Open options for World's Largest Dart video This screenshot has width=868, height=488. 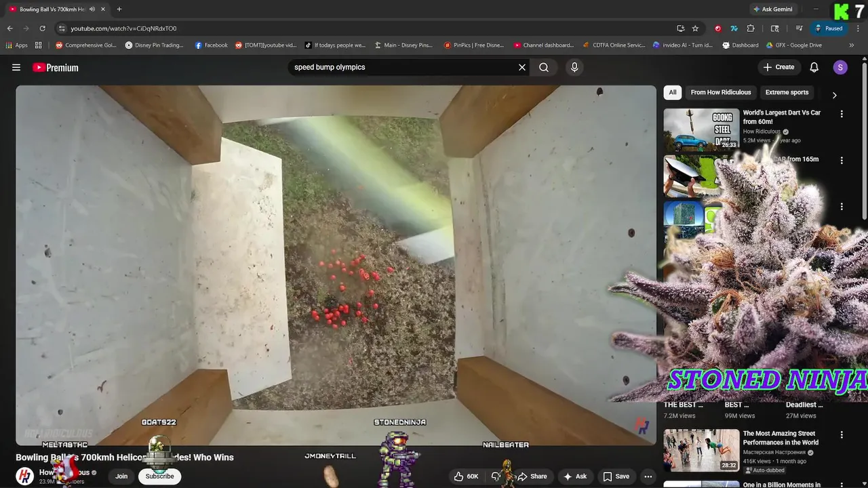click(x=842, y=115)
